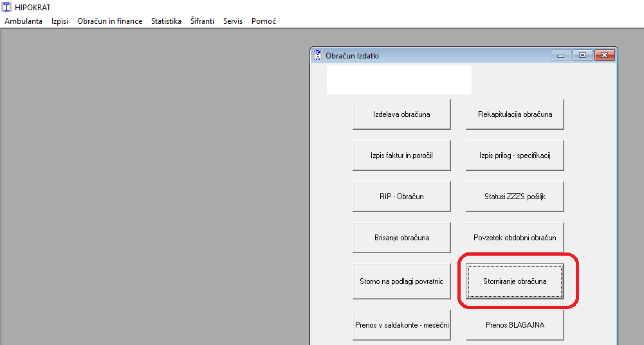Screen dimensions: 644x345
Task: Click Storno na podlagi povratnic
Action: coord(401,281)
